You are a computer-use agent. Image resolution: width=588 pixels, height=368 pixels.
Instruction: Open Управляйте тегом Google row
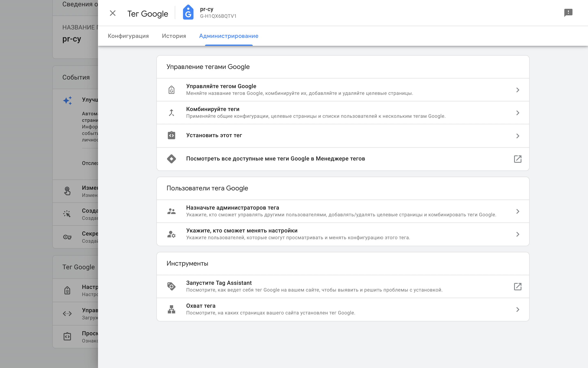pyautogui.click(x=343, y=90)
